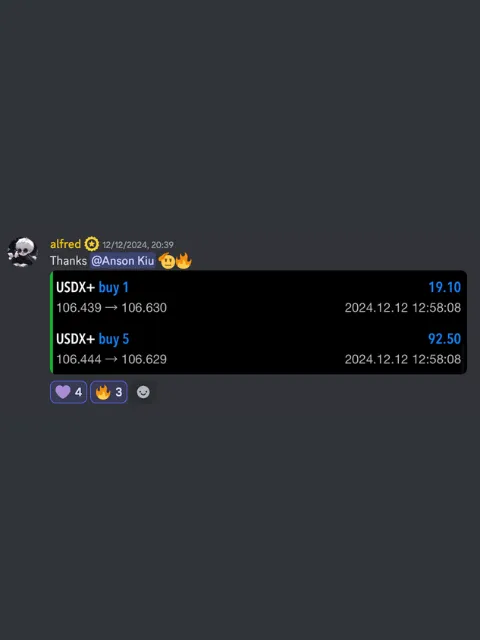The image size is (480, 640).
Task: Select the USDX+ buy 1 trade row
Action: coord(259,297)
